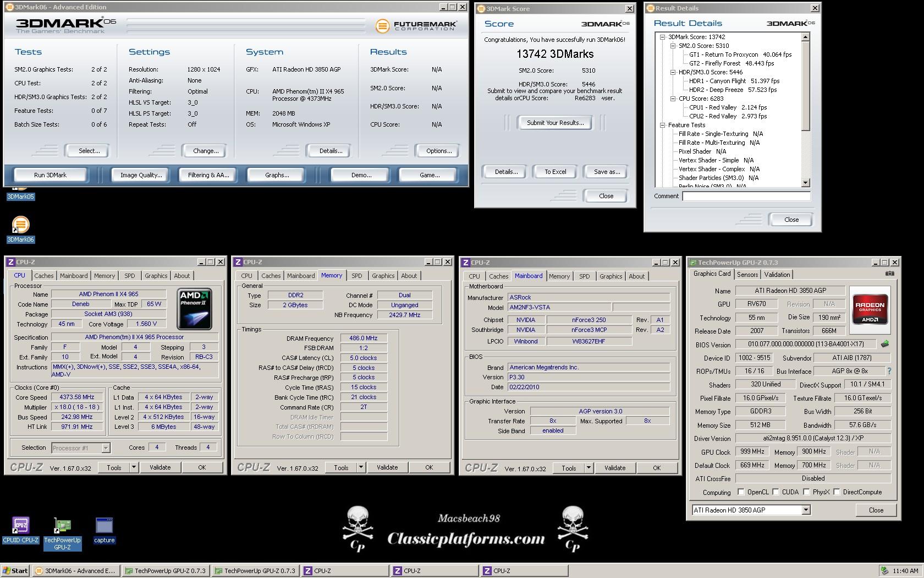Select GT1 - Return To Proxycon result row
924x578 pixels.
[x=740, y=54]
